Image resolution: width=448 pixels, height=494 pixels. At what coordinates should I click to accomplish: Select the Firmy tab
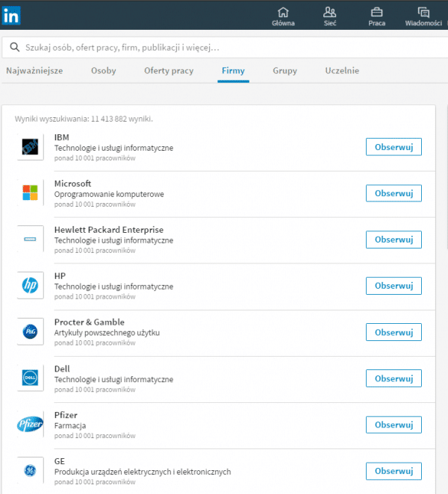pos(233,71)
